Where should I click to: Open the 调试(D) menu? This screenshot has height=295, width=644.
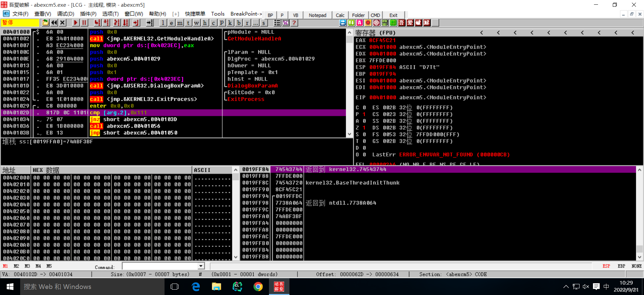(x=65, y=14)
